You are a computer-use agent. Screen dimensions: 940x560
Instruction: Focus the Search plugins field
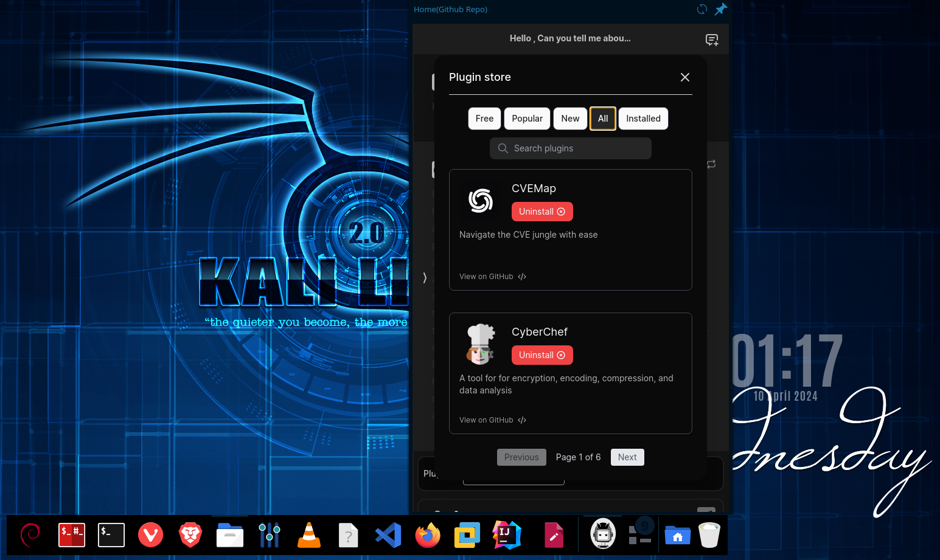(571, 148)
